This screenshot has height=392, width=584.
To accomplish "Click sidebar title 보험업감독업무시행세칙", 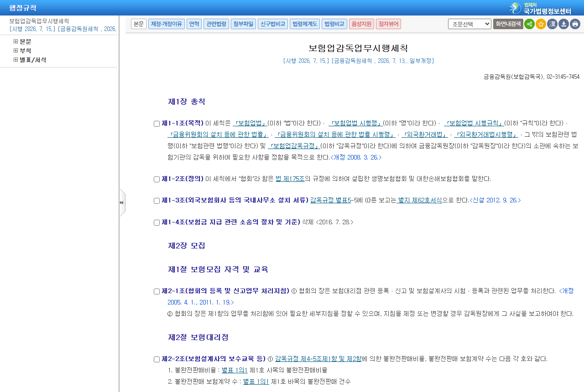I will tap(39, 21).
